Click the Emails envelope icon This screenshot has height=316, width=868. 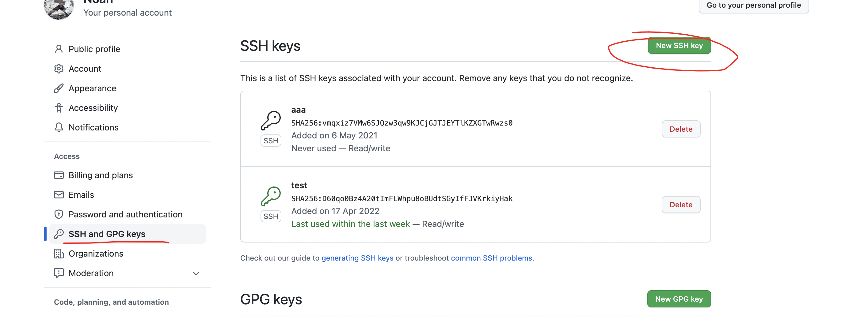[x=59, y=194]
